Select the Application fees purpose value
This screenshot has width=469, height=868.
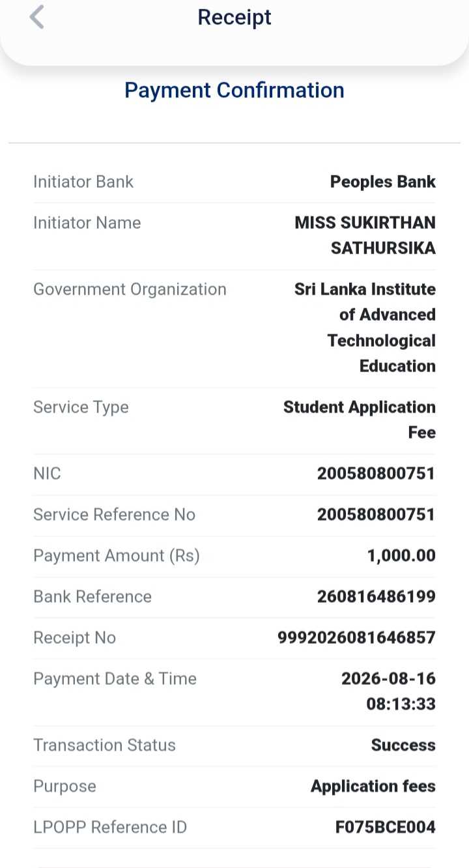click(373, 787)
